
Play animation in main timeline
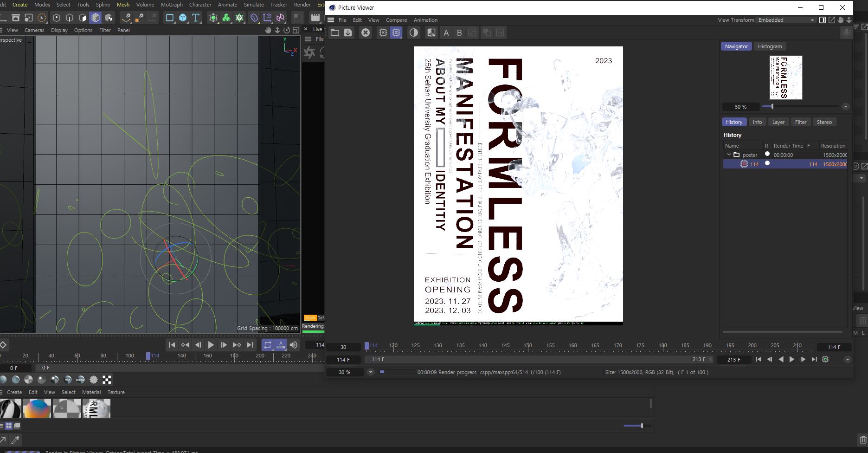click(x=211, y=345)
